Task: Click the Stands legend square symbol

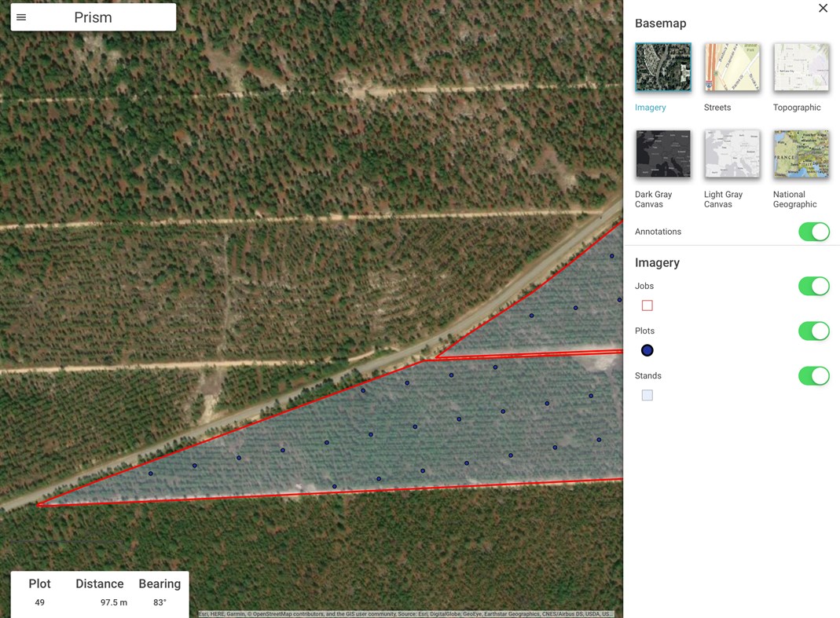Action: [647, 395]
